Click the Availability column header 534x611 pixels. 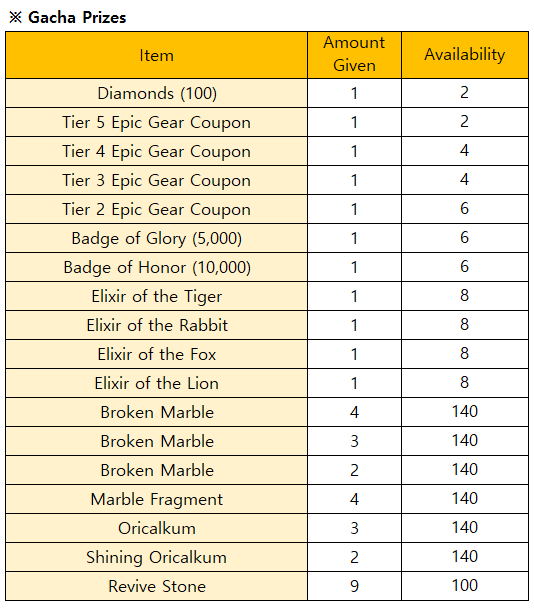tap(465, 55)
